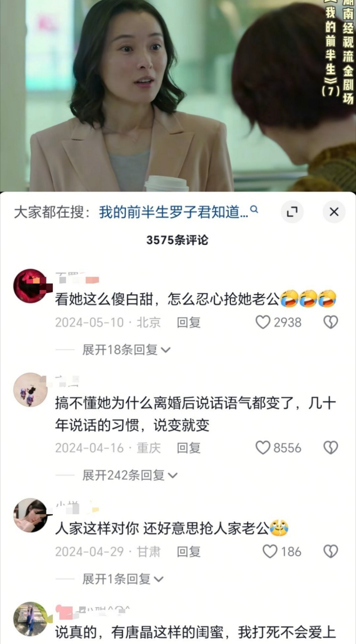356x644 pixels.
Task: Expand 展开18条回复 replies
Action: point(126,350)
